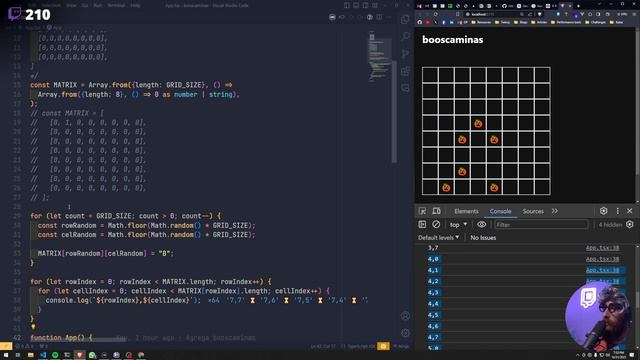
Task: Open DevTools settings gear icon
Action: [603, 211]
